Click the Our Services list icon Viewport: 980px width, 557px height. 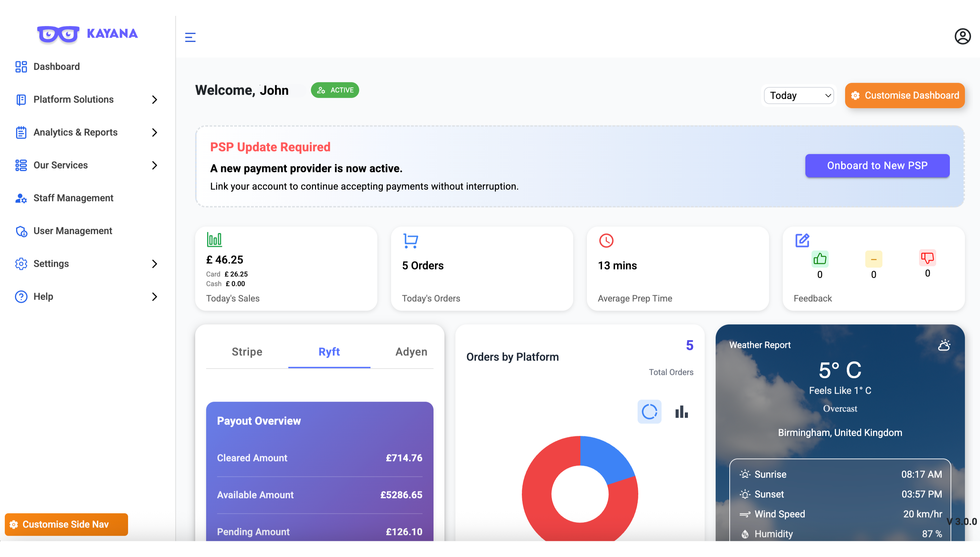pyautogui.click(x=21, y=165)
